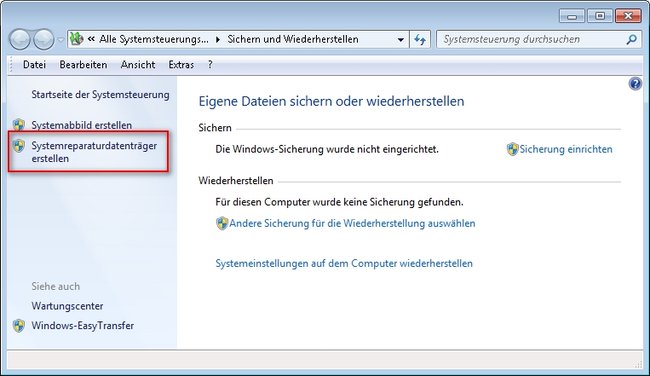This screenshot has width=650, height=376.
Task: Click shield icon beside 'Systemabbild erstellen'
Action: 19,125
